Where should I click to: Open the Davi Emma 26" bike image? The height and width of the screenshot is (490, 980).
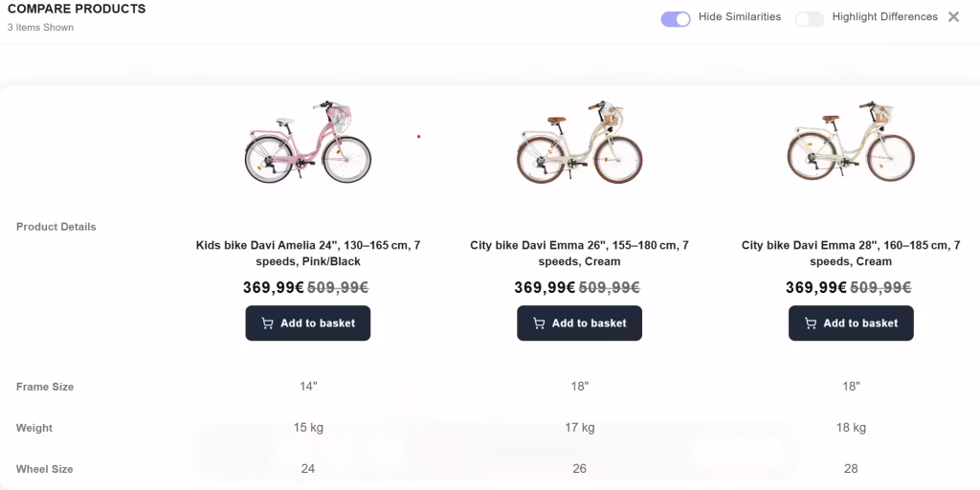tap(579, 142)
